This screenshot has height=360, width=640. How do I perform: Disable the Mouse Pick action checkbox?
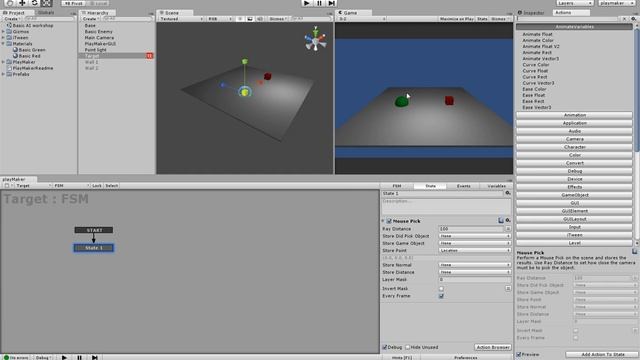tap(389, 221)
